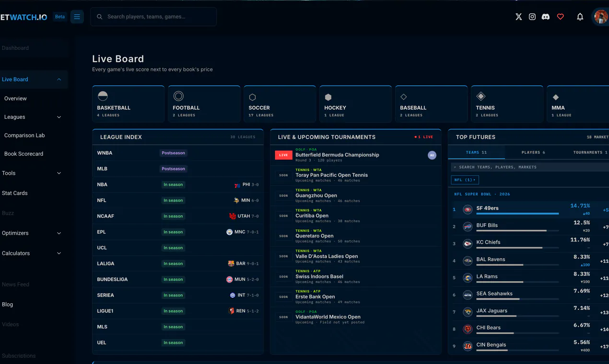Image resolution: width=609 pixels, height=364 pixels.
Task: Click the Beta badge next to logo
Action: [x=60, y=17]
